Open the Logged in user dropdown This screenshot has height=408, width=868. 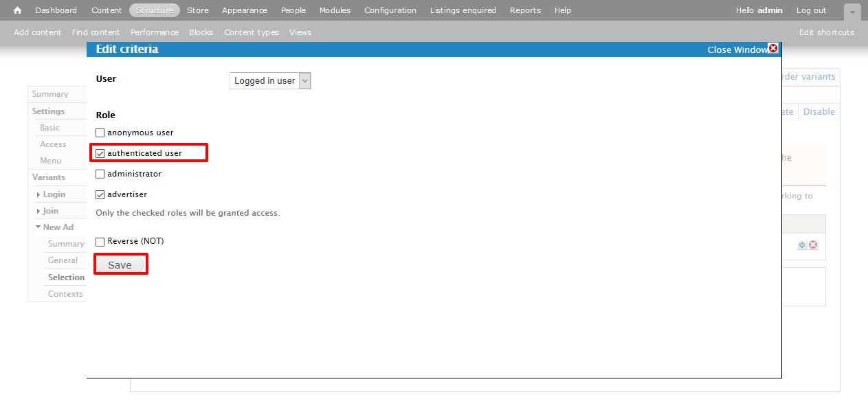[x=270, y=81]
